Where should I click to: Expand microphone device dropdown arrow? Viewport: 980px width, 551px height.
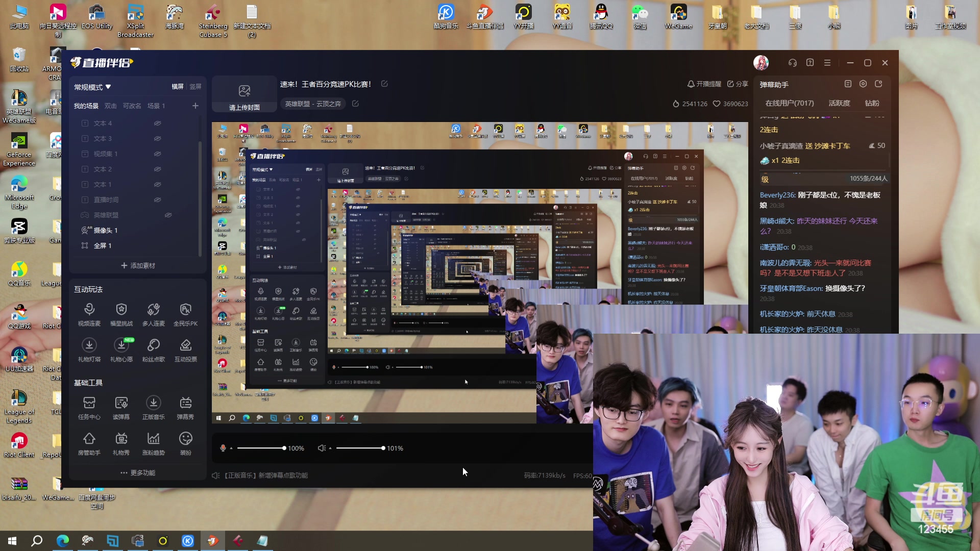[231, 448]
